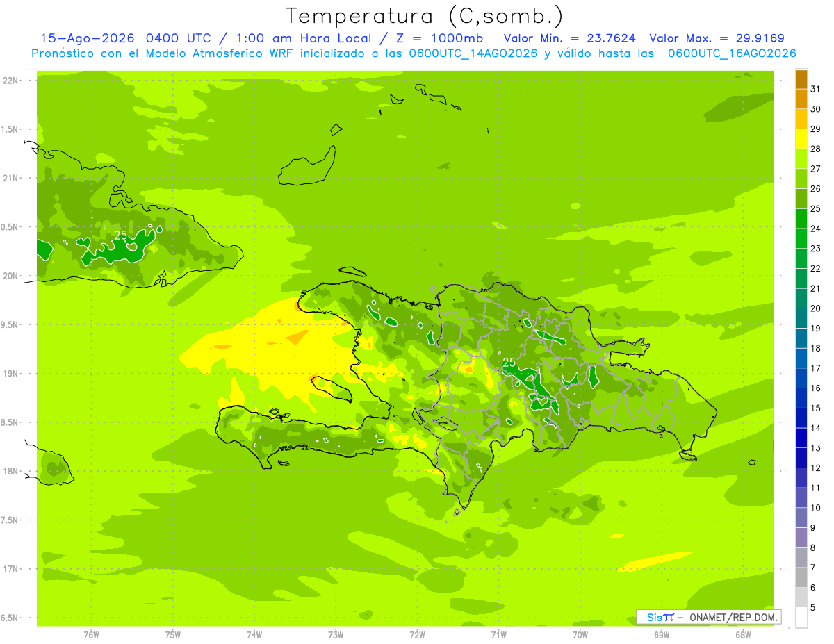Click the 76W longitude label
The width and height of the screenshot is (834, 644).
[91, 635]
